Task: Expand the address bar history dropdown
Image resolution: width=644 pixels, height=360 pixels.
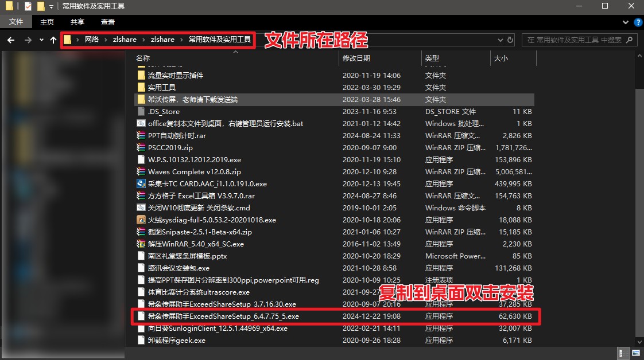Action: point(500,40)
